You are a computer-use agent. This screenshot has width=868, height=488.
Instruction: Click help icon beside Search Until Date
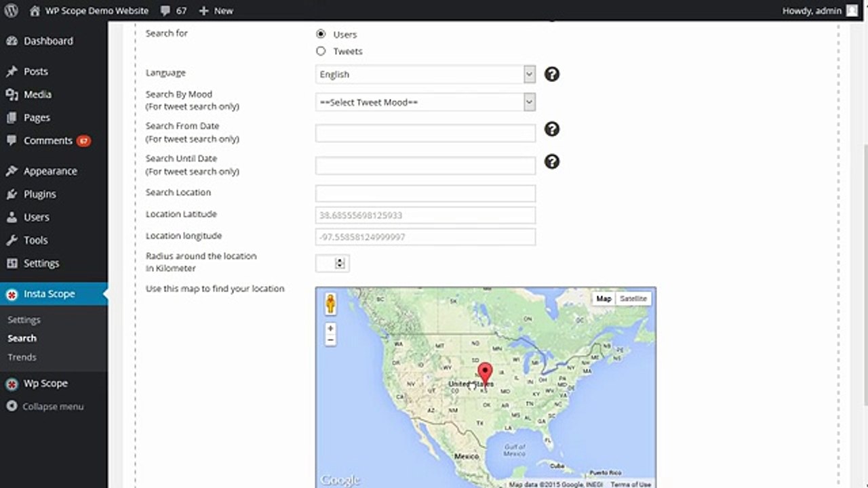coord(552,161)
